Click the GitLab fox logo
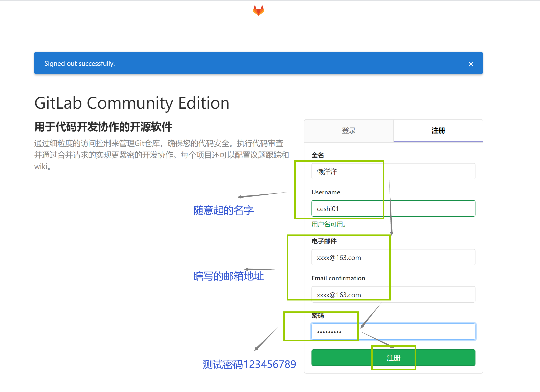540x392 pixels. pos(258,11)
